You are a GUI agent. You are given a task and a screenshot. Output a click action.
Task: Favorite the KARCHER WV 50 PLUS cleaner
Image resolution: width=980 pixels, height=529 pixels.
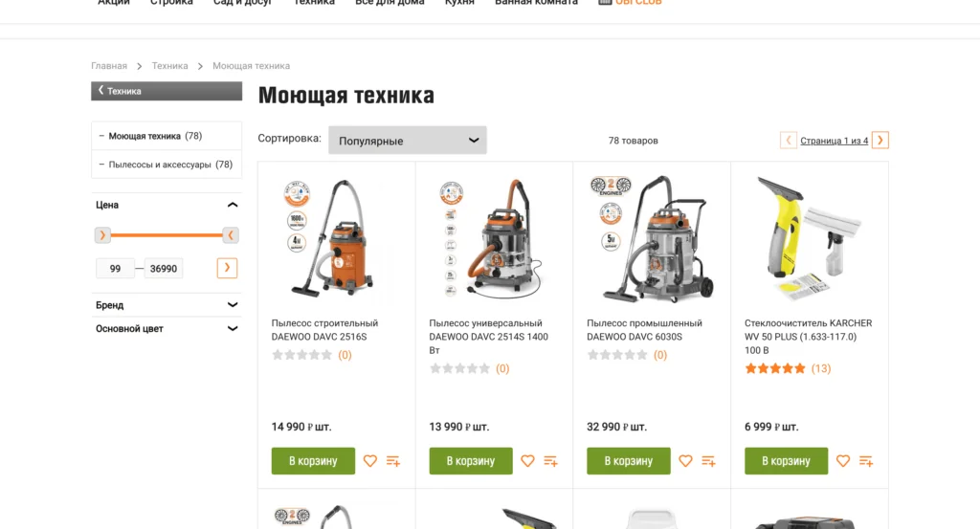tap(843, 461)
